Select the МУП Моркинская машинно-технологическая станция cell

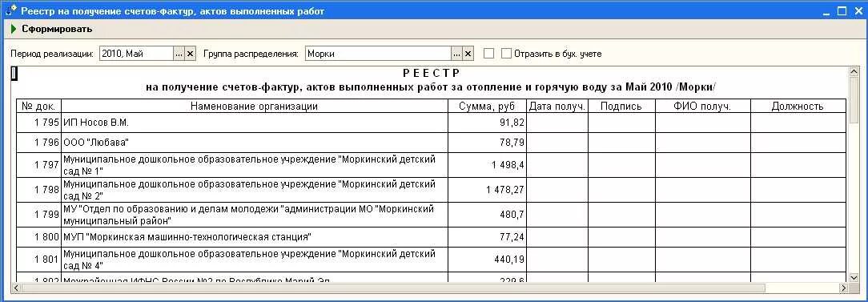tap(254, 237)
